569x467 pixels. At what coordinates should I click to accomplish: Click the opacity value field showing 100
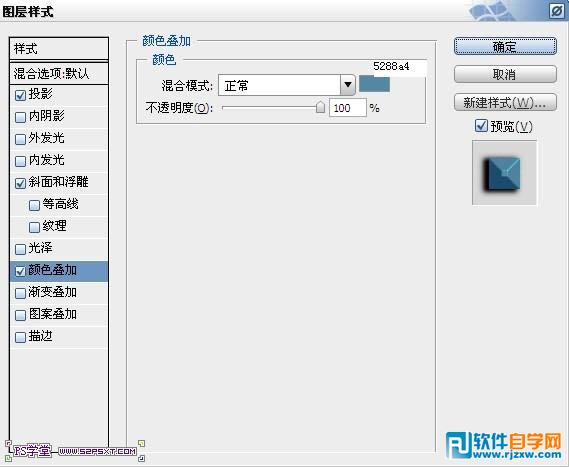coord(348,108)
